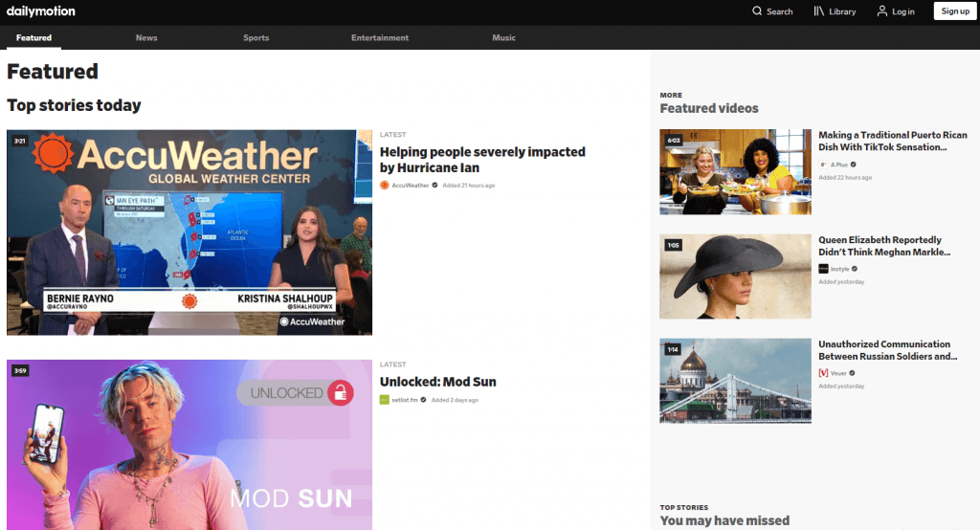Screen dimensions: 980x530
Task: Click 'Added 2 days ago' under Mod Sun story
Action: (455, 400)
